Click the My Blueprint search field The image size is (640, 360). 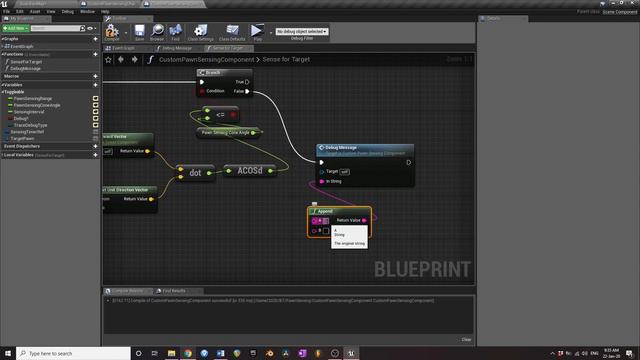click(56, 28)
